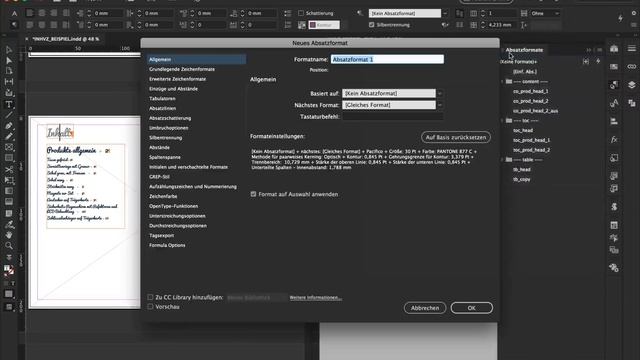Open the Links panel icon

pos(632,67)
